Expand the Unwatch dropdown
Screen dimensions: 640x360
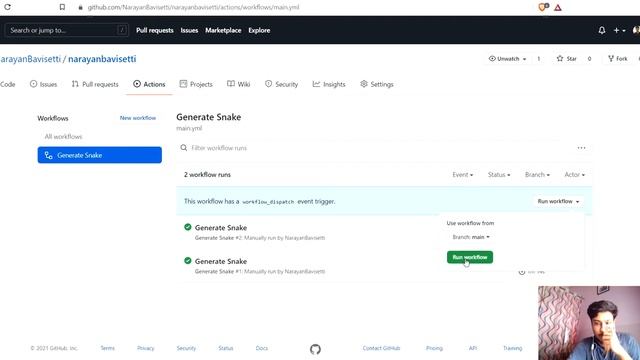tap(507, 59)
